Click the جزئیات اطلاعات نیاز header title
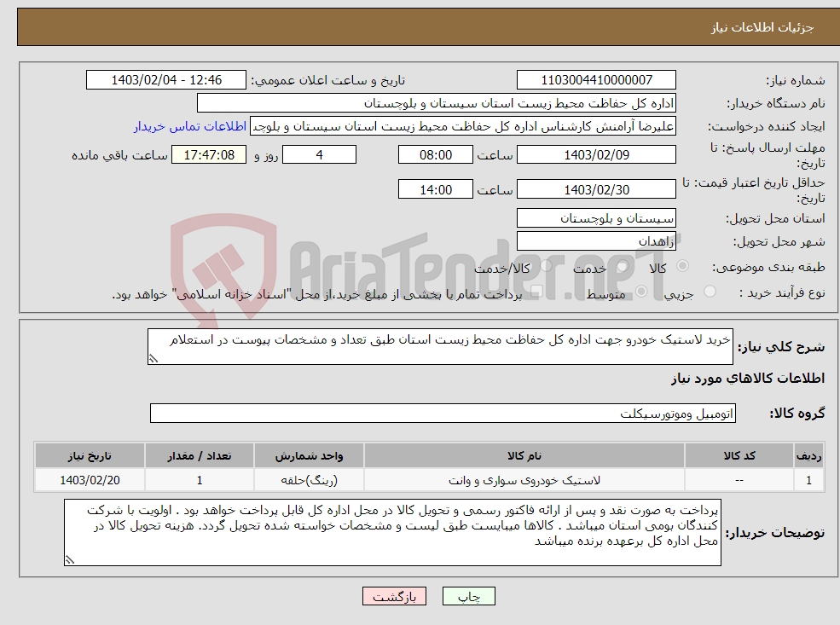Viewport: 840px width, 625px height. click(762, 26)
